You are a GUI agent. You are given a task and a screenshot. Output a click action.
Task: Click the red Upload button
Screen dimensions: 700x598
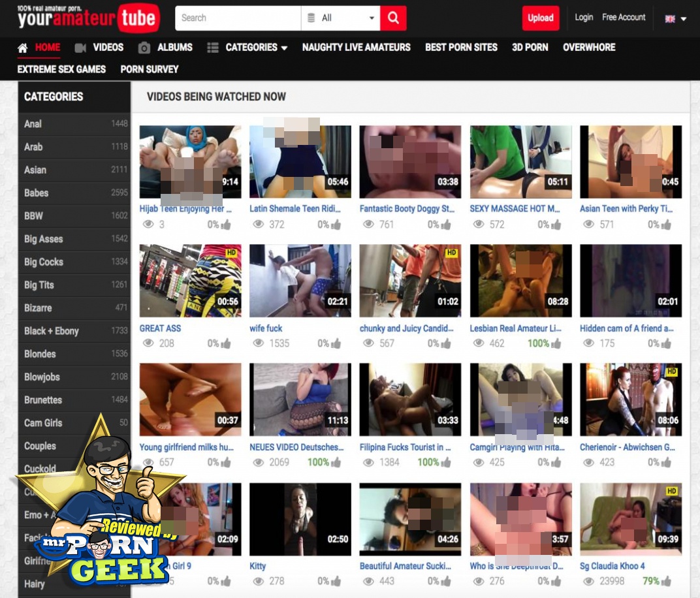coord(540,18)
